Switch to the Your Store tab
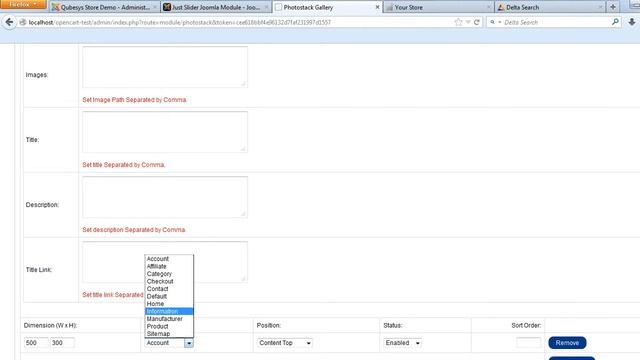 (439, 7)
